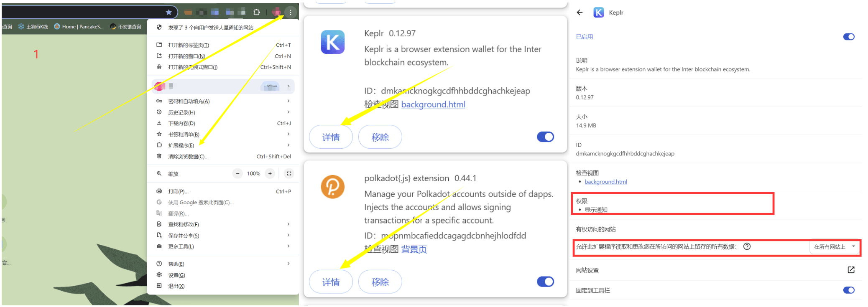Open Chrome three-dot menu button
The height and width of the screenshot is (307, 868).
pyautogui.click(x=291, y=12)
